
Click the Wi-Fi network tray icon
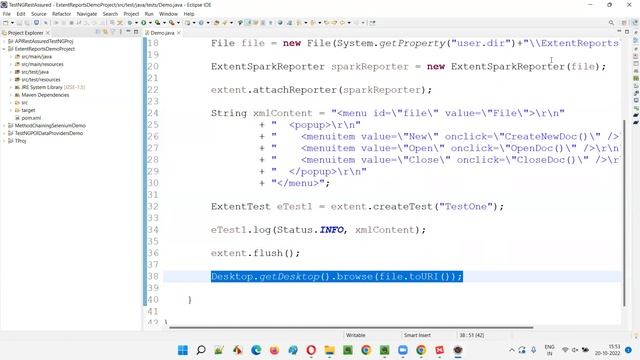coord(565,350)
